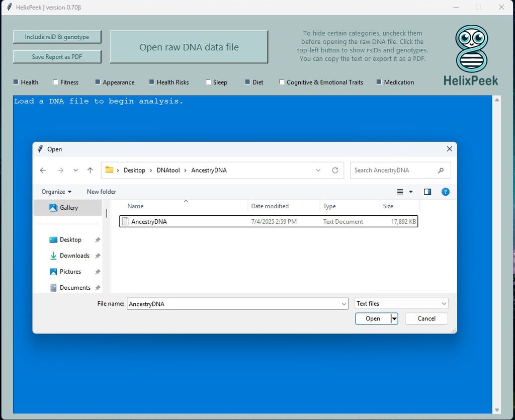Click Open raw DNA data file button
Viewport: 515px width, 420px height.
point(189,47)
